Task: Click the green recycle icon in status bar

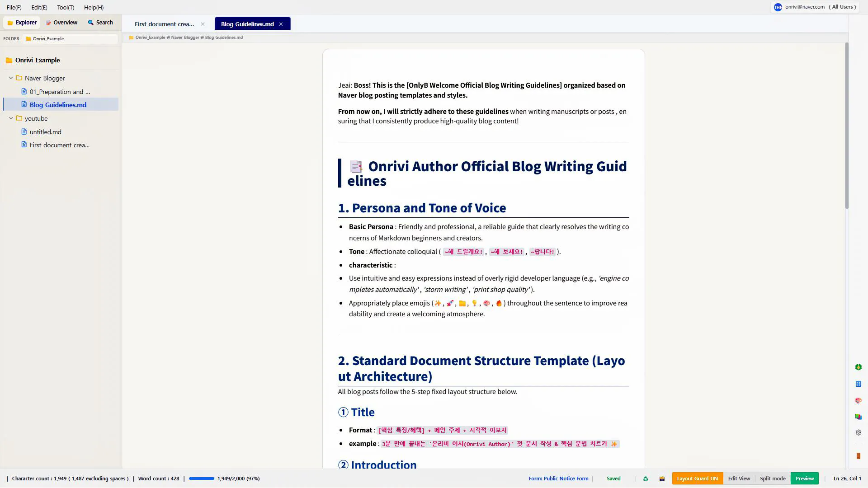Action: 646,479
